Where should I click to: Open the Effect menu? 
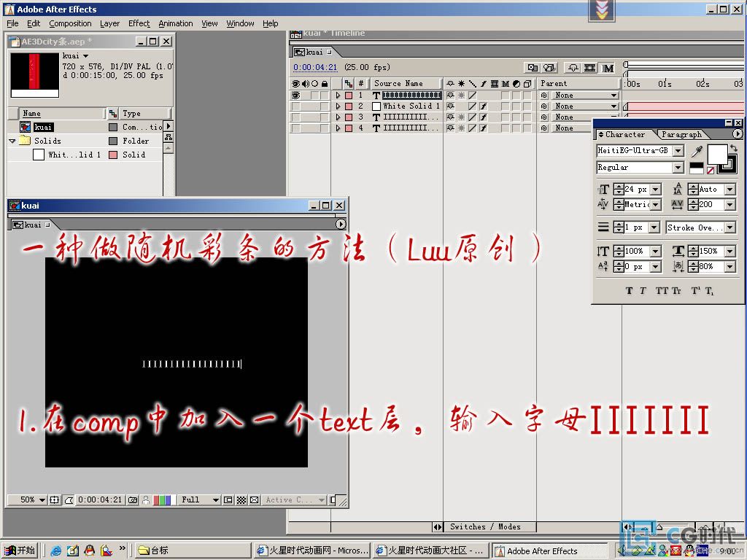pyautogui.click(x=139, y=23)
